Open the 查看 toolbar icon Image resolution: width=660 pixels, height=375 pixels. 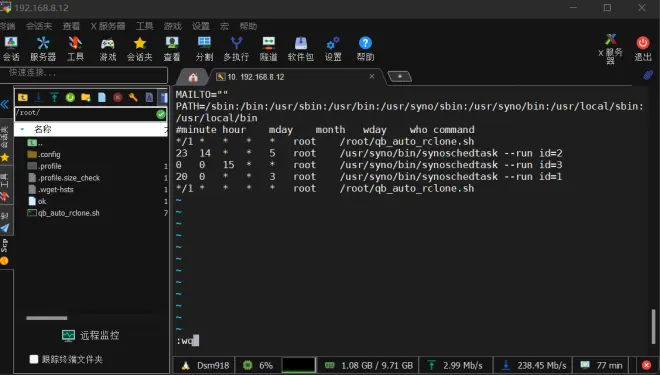[x=172, y=49]
